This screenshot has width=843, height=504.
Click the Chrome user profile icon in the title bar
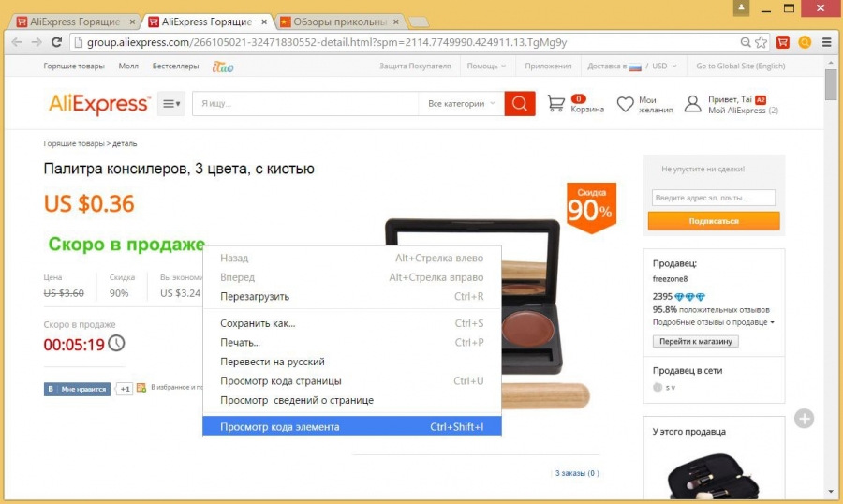pos(741,7)
